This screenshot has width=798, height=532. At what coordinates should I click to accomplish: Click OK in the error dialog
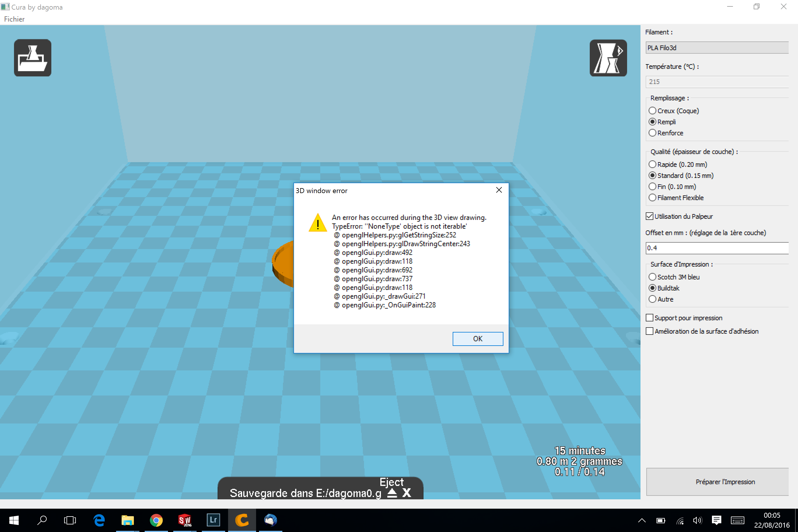pos(478,339)
